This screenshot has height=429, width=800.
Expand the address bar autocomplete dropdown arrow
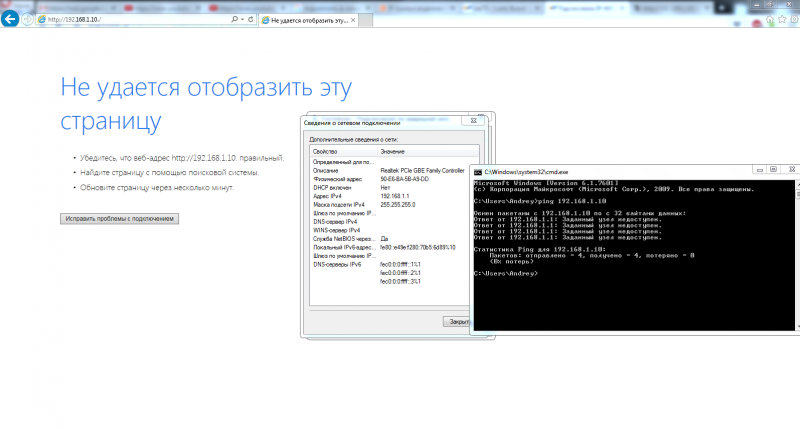point(241,19)
